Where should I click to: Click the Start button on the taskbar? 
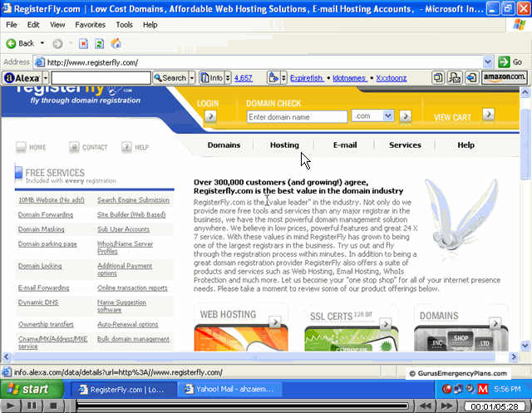(x=32, y=389)
